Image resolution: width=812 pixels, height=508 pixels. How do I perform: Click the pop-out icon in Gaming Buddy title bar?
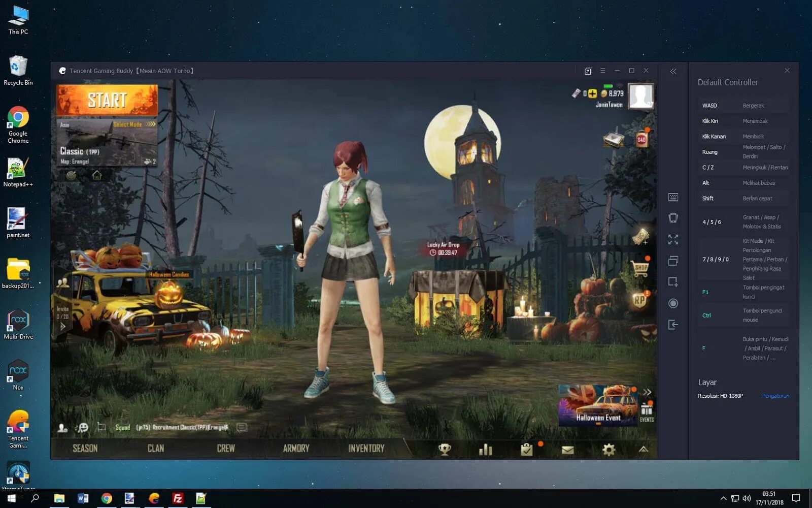click(588, 71)
